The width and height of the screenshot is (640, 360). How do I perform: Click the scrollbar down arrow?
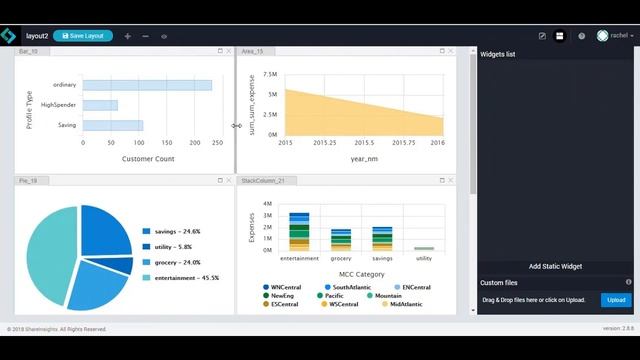[x=473, y=310]
